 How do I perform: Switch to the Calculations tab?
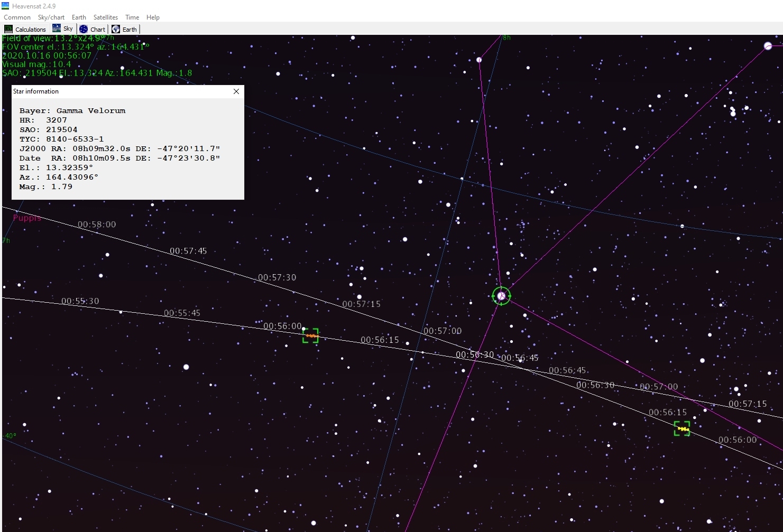25,29
